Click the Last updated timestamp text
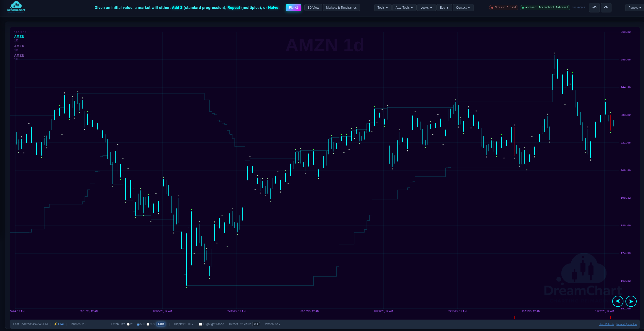Screen dimensions: 644x331 point(30,324)
